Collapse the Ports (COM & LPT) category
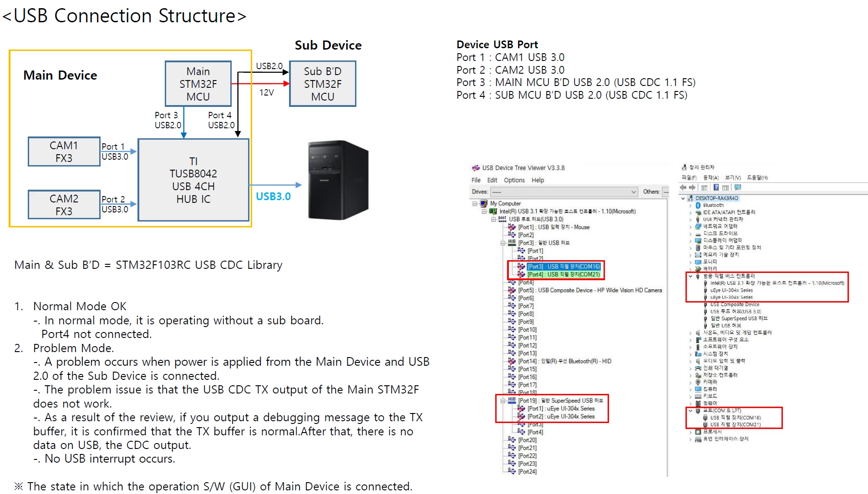This screenshot has width=868, height=494. point(690,411)
